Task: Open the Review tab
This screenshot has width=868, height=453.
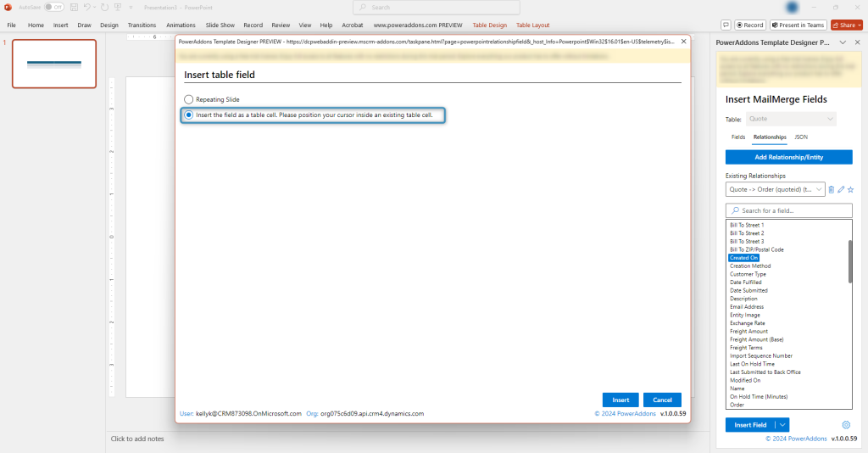Action: (x=281, y=25)
